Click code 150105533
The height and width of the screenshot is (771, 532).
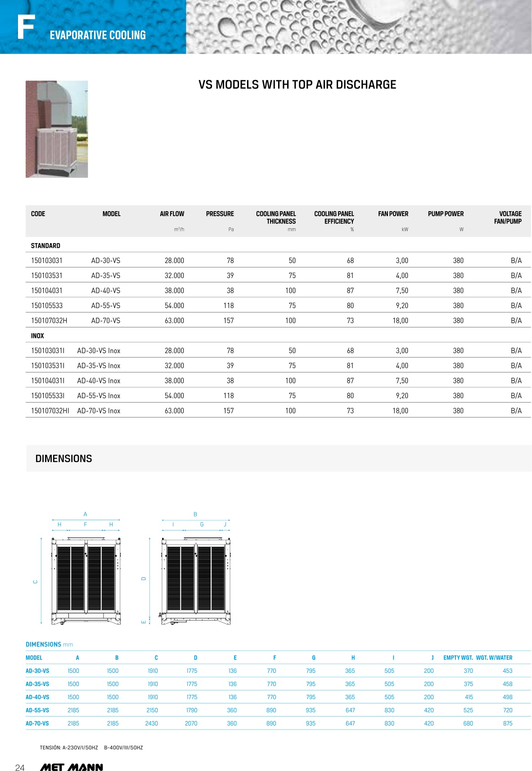pos(47,306)
